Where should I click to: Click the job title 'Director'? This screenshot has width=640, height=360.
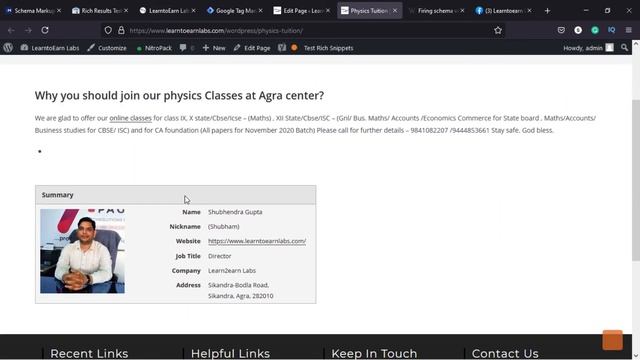point(220,256)
